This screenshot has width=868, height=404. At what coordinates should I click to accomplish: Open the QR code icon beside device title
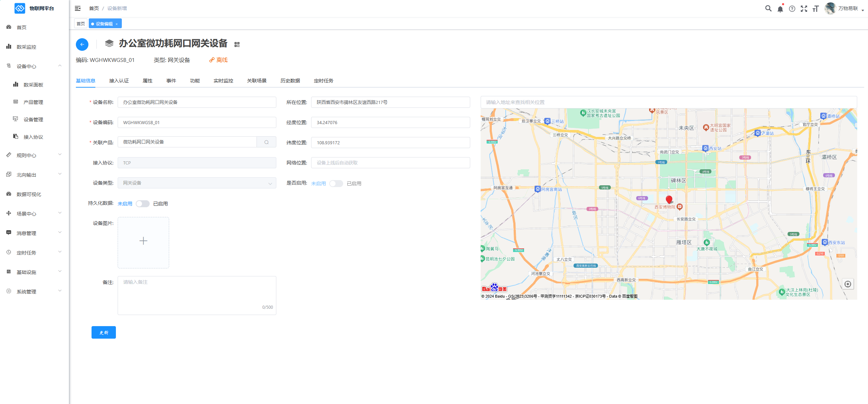click(237, 45)
